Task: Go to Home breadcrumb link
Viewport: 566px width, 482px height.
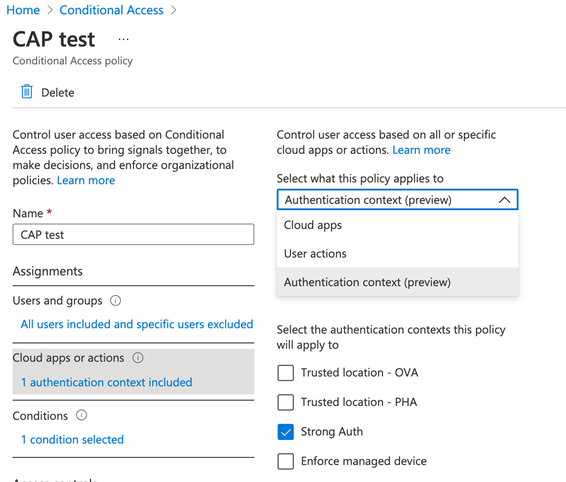Action: tap(23, 10)
